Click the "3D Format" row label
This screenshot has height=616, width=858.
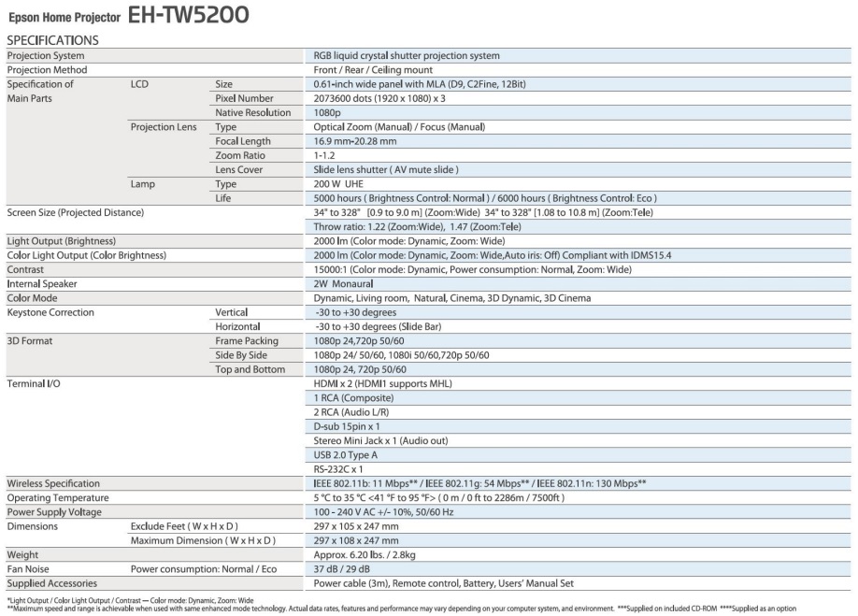click(x=30, y=340)
